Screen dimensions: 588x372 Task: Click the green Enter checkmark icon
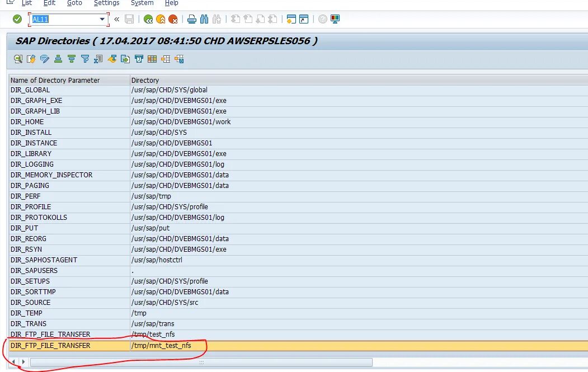(17, 19)
